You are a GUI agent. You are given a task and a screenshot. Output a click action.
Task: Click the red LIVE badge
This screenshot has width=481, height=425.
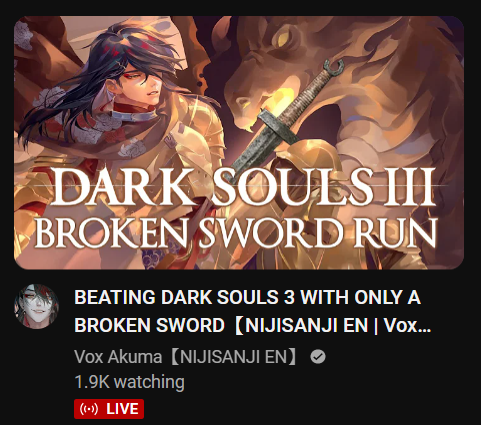point(109,409)
